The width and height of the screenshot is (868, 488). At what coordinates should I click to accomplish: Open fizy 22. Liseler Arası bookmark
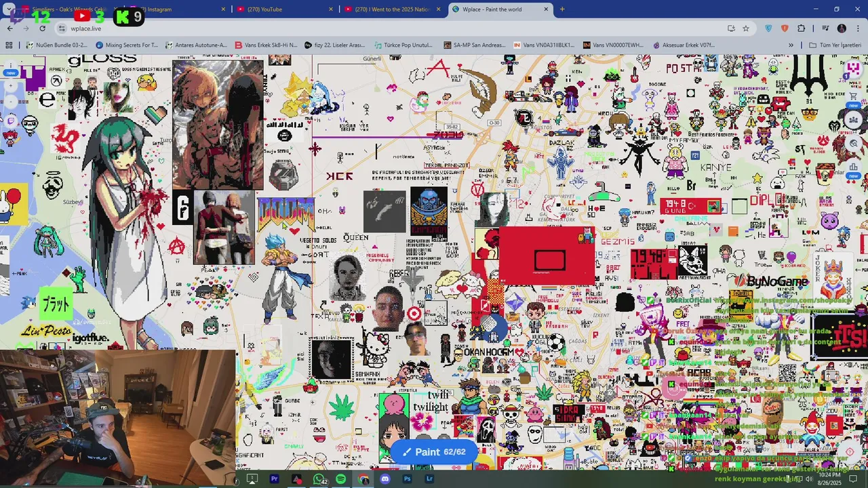(335, 45)
